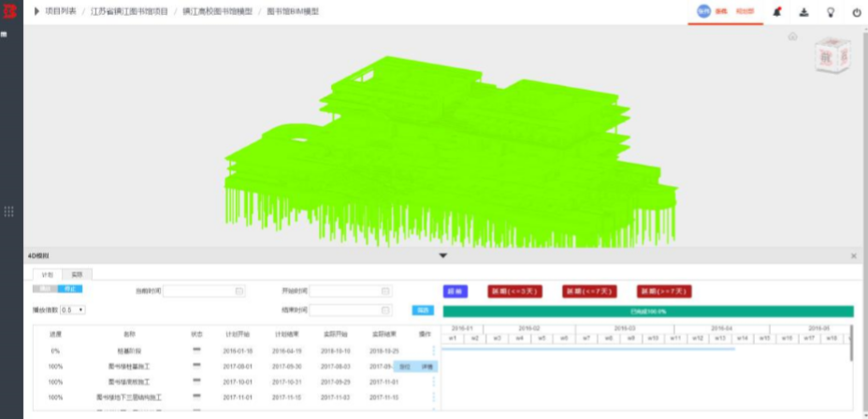This screenshot has height=419, width=868.
Task: Click the blue filter button next to 结束时间
Action: [x=423, y=311]
